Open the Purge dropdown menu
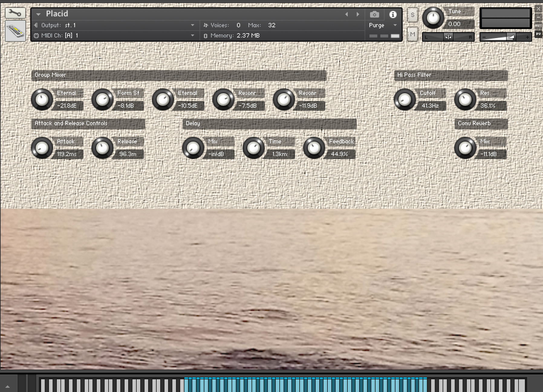The image size is (543, 392). tap(395, 25)
